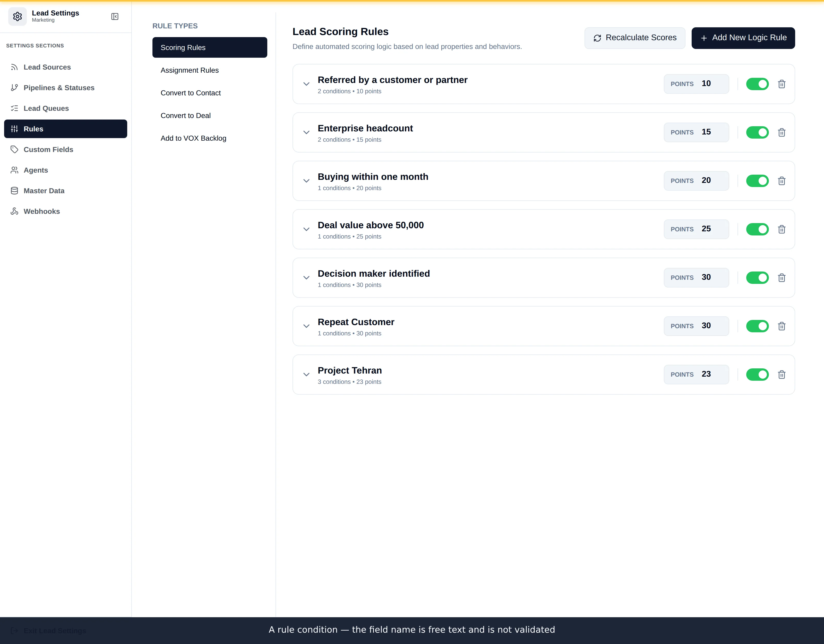The width and height of the screenshot is (824, 644).
Task: Select the Scoring Rules type
Action: point(210,48)
